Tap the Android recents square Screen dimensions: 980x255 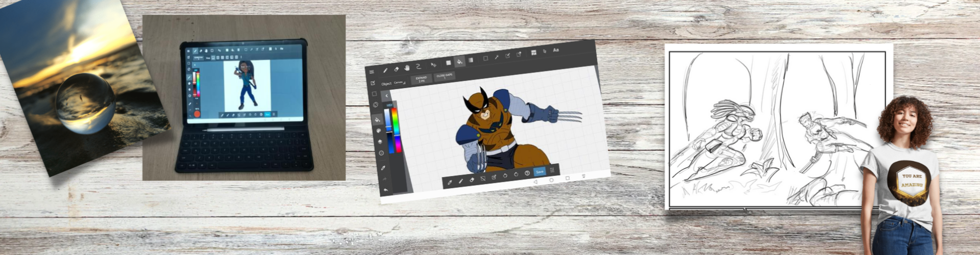(x=568, y=178)
